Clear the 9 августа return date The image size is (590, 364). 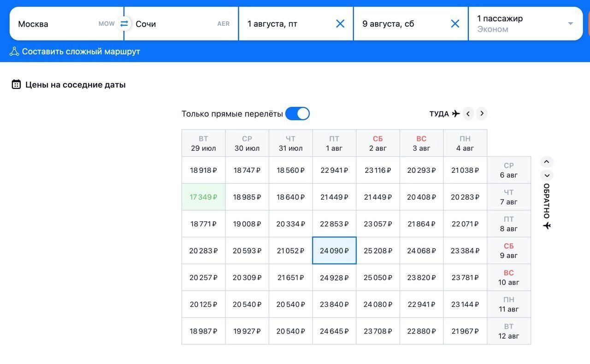[x=455, y=23]
